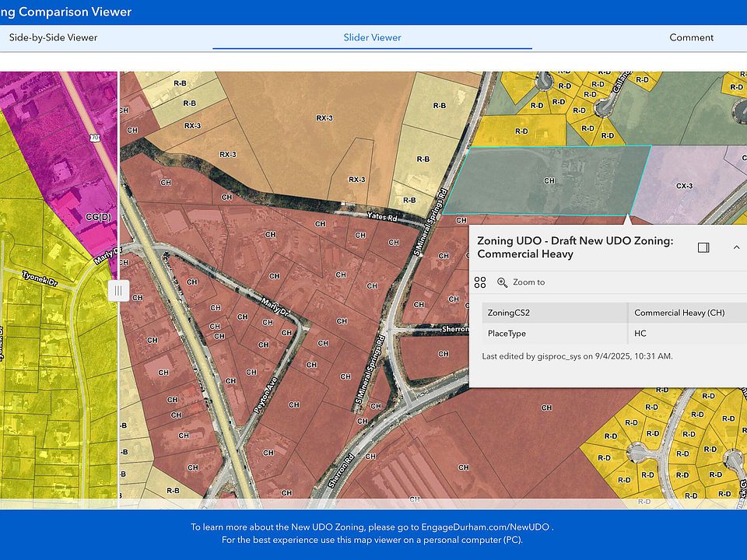
Task: Select the ZoningCS2 field row
Action: pyautogui.click(x=554, y=313)
